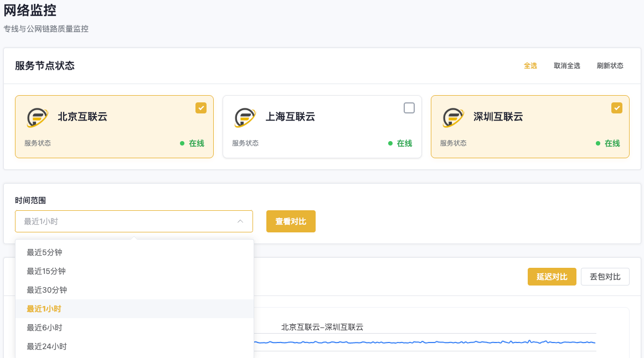Click the 北京互联云 node logo icon
This screenshot has width=644, height=358.
pos(38,117)
